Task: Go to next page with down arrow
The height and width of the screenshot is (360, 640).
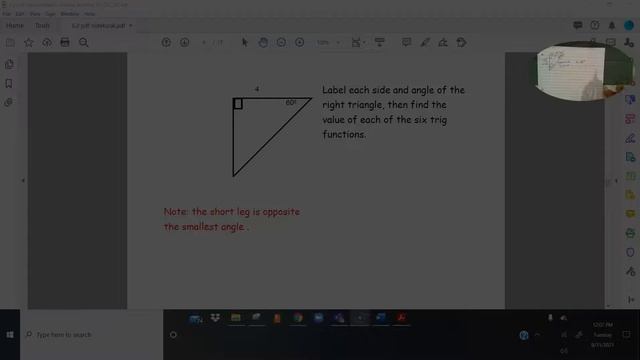Action: (184, 42)
